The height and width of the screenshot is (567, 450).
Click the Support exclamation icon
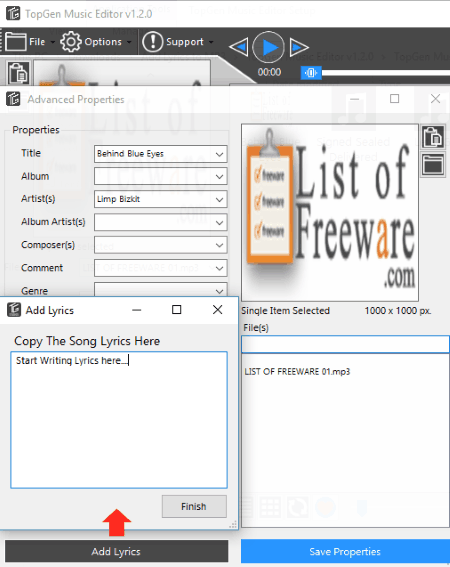pyautogui.click(x=153, y=42)
